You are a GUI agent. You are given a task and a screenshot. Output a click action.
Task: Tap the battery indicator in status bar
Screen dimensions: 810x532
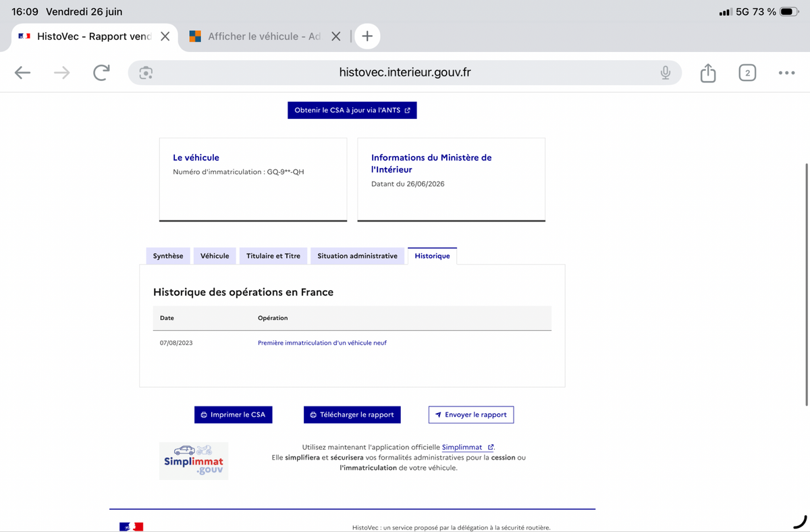pyautogui.click(x=789, y=11)
